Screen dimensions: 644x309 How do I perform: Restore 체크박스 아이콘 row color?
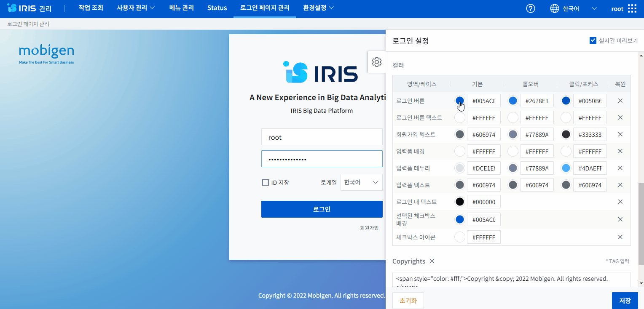click(x=620, y=237)
